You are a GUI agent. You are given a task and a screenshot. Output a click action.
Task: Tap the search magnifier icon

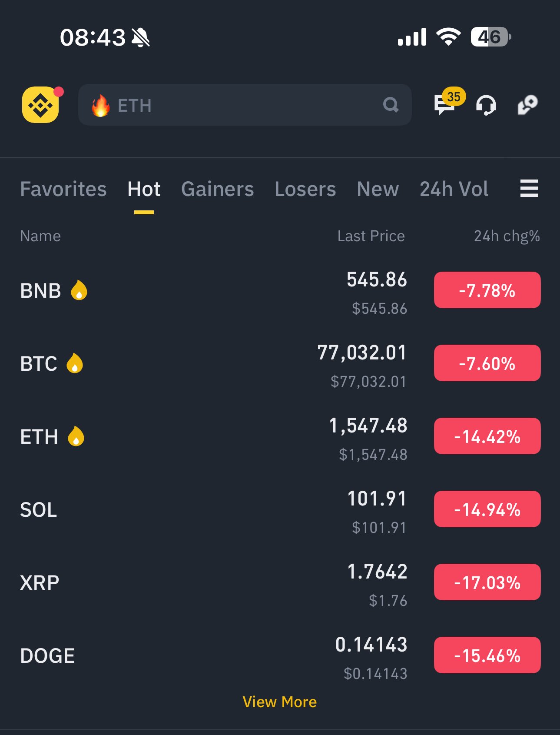click(391, 105)
